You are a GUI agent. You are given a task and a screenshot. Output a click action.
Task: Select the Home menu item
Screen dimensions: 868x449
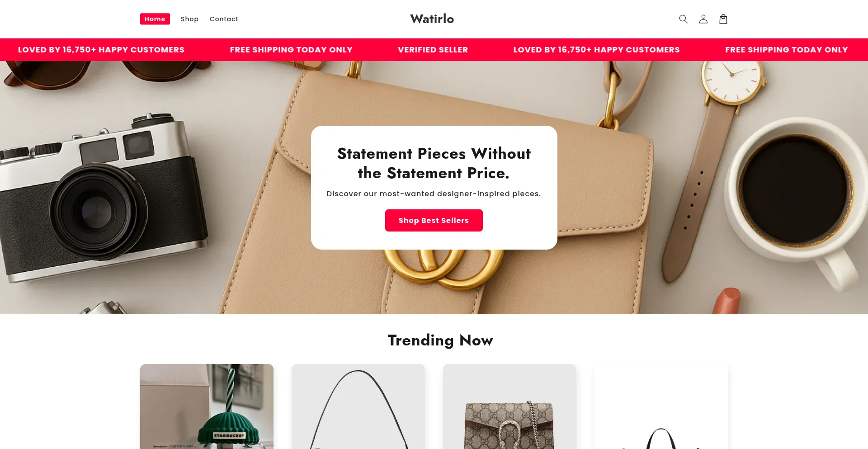click(155, 19)
